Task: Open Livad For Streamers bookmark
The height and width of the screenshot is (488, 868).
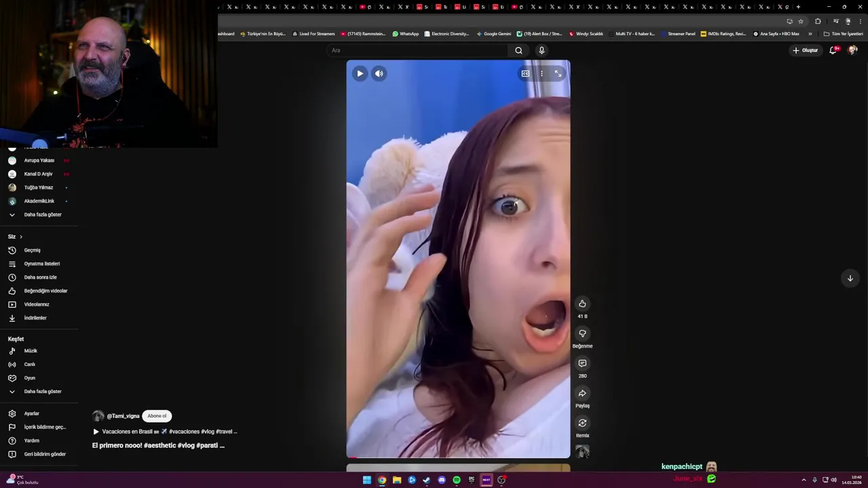Action: pyautogui.click(x=313, y=34)
